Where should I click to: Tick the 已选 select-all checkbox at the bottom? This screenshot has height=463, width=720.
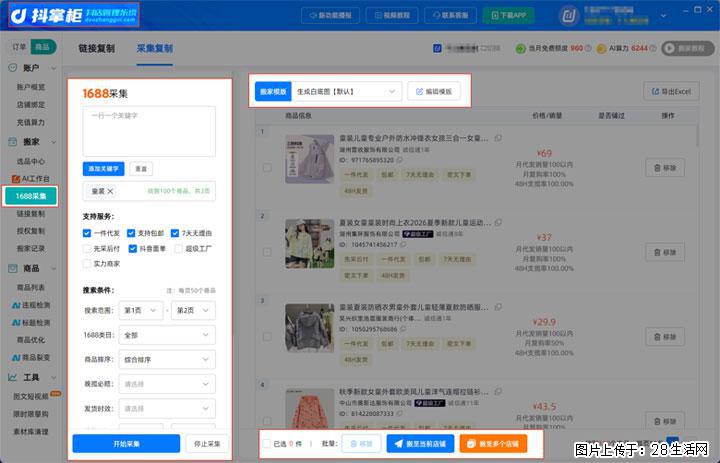tap(266, 444)
